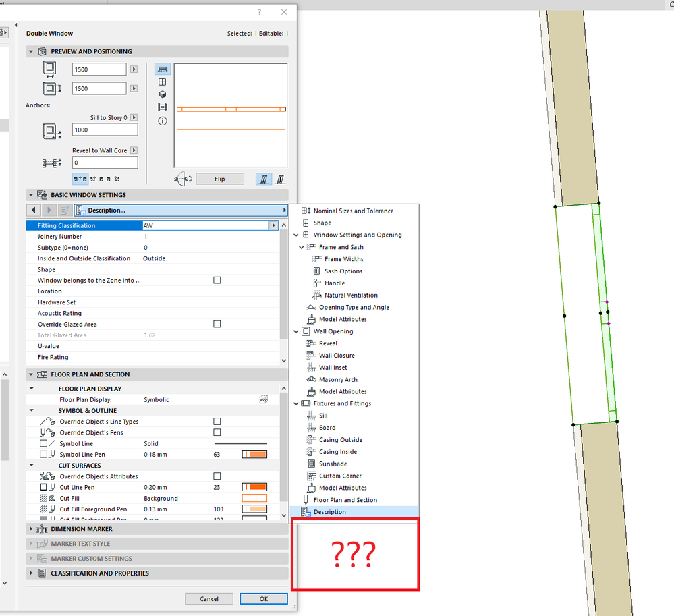
Task: Click the sill height field showing 1000
Action: pyautogui.click(x=105, y=130)
